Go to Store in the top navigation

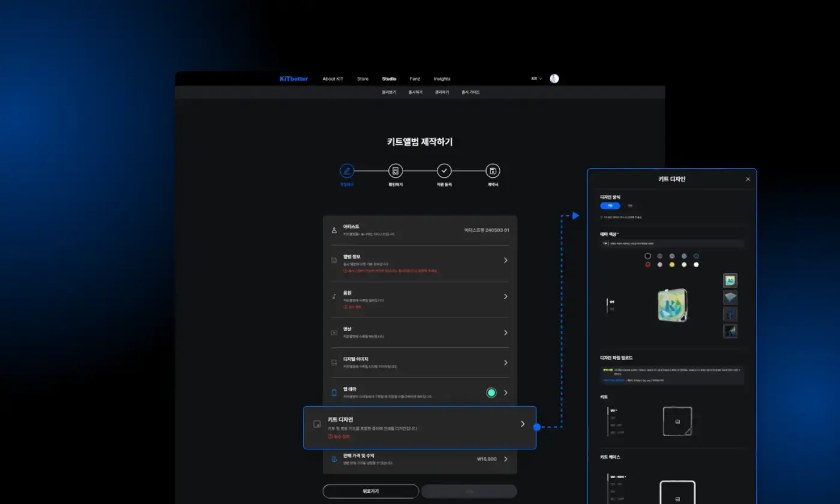tap(363, 79)
